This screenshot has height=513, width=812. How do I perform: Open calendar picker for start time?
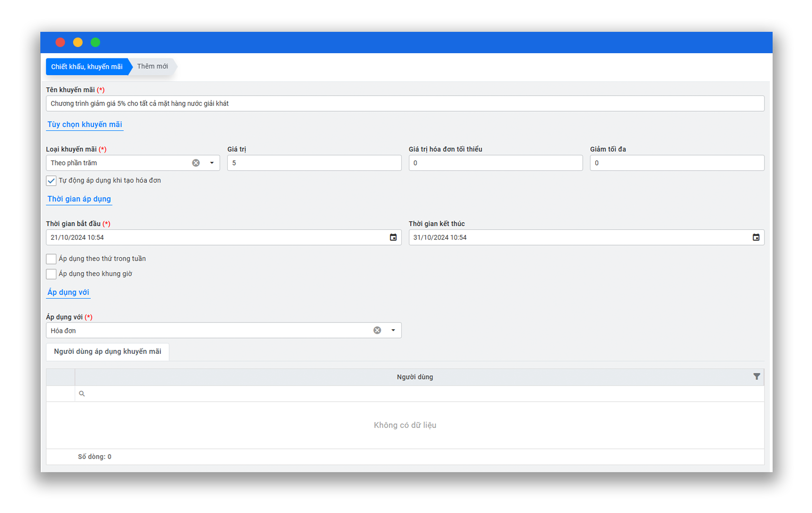393,237
